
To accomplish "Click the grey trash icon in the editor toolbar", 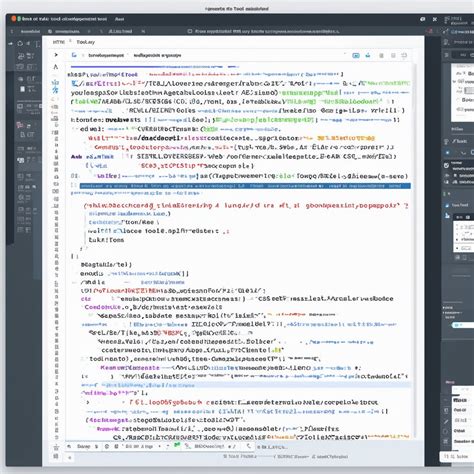I will coord(381,55).
